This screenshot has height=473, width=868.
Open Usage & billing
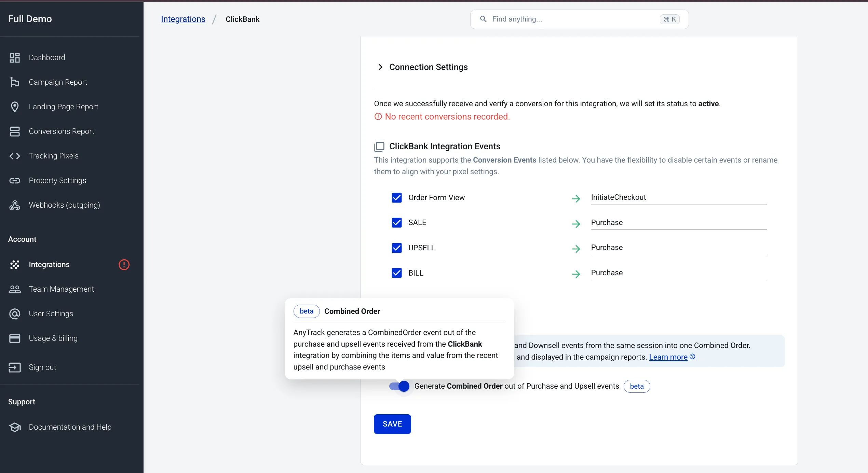[x=53, y=338]
